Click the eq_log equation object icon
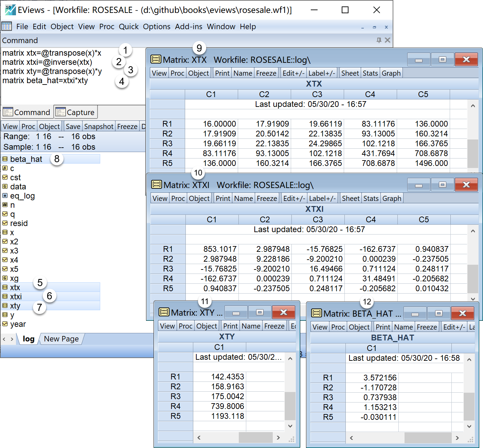This screenshot has width=483, height=448. pos(5,196)
